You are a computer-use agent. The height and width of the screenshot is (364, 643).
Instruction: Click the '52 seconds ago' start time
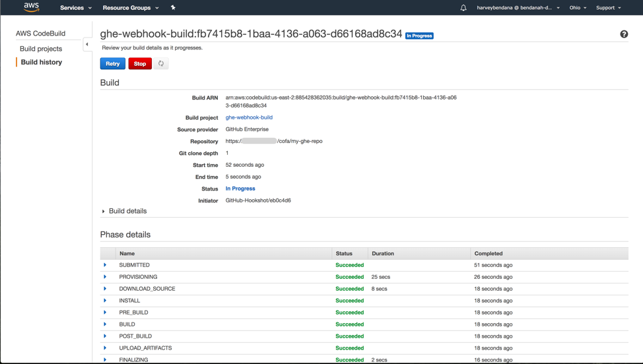tap(245, 165)
